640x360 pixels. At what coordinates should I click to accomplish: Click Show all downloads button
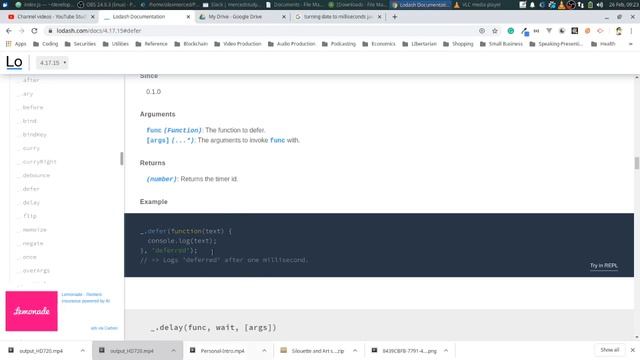(609, 350)
